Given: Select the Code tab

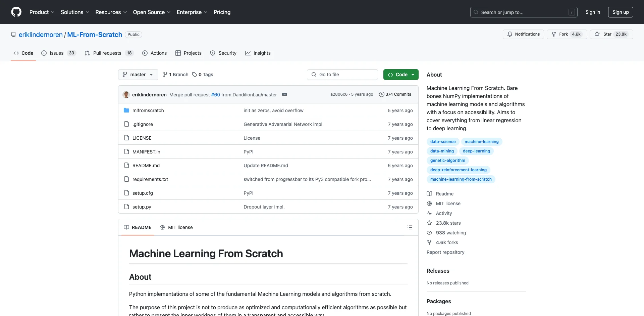Looking at the screenshot, I should pos(23,53).
